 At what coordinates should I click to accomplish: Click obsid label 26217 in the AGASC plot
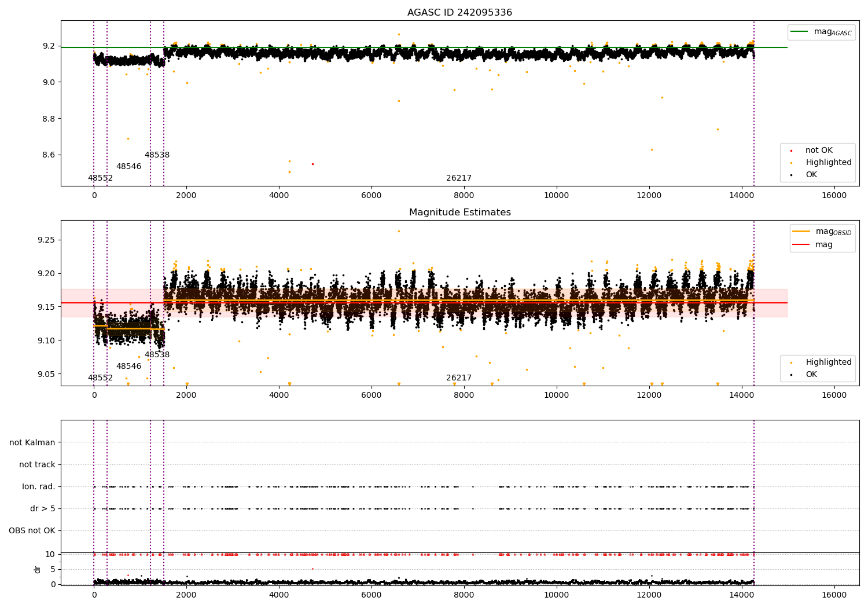pos(459,178)
